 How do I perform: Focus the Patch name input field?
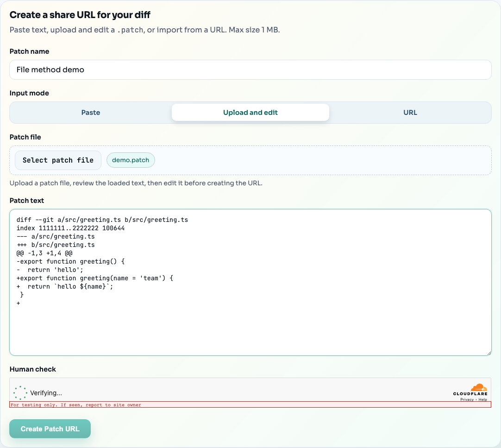point(250,69)
